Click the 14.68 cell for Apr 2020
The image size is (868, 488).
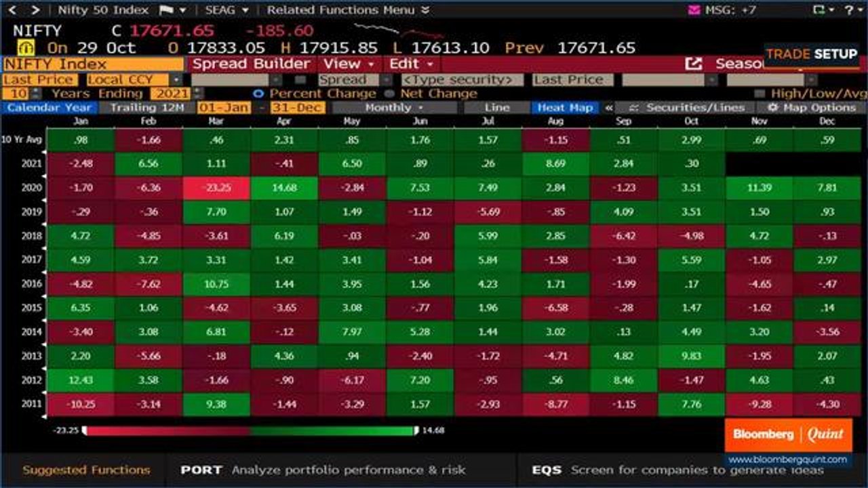click(284, 188)
